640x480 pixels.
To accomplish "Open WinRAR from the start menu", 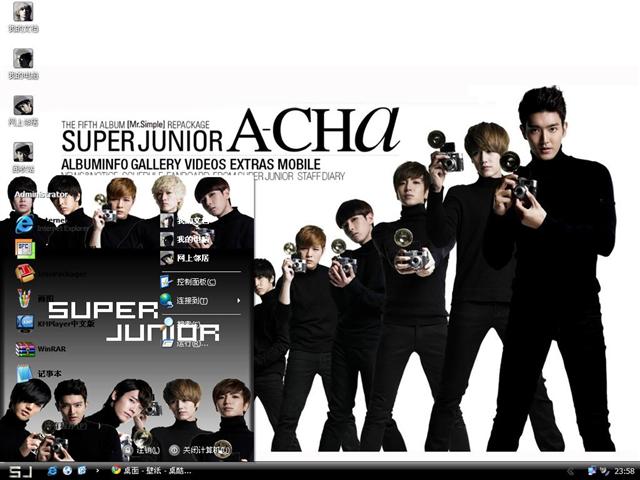I will point(41,349).
